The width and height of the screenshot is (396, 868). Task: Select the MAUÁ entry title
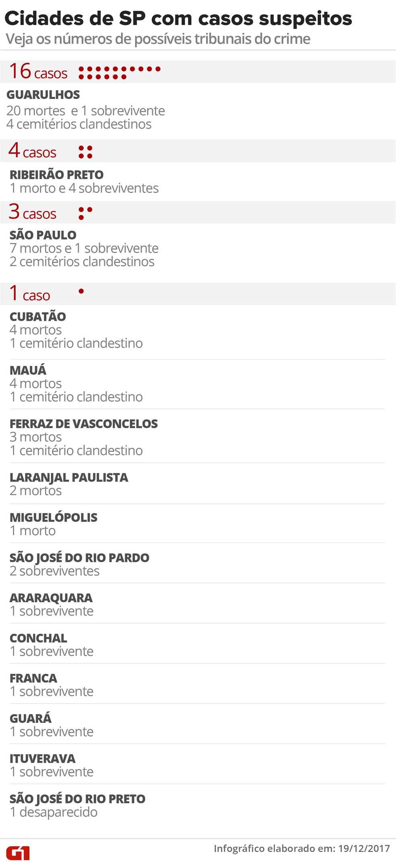coord(28,370)
